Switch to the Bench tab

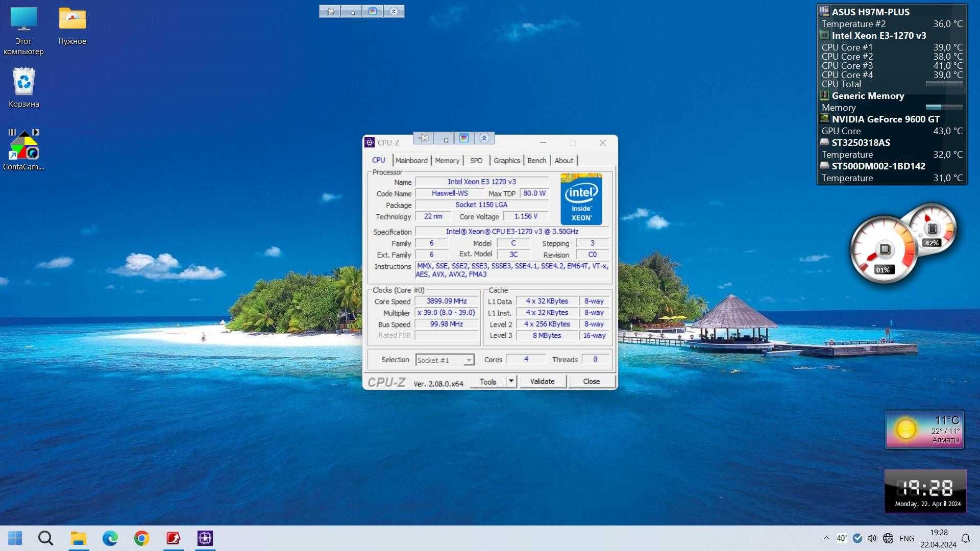(x=537, y=160)
